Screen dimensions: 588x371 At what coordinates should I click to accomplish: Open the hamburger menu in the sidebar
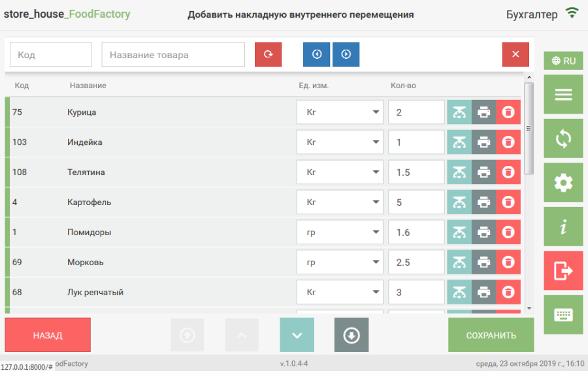pos(563,95)
